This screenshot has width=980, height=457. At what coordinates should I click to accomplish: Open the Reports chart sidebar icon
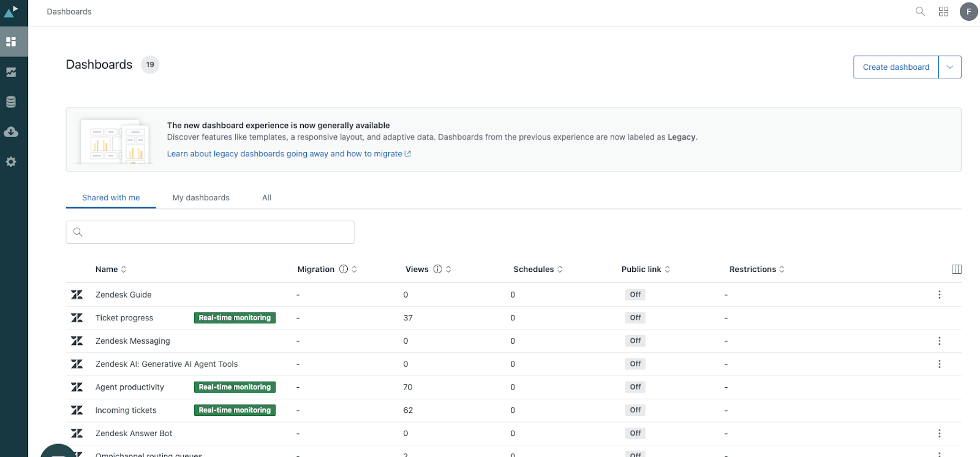click(x=11, y=72)
